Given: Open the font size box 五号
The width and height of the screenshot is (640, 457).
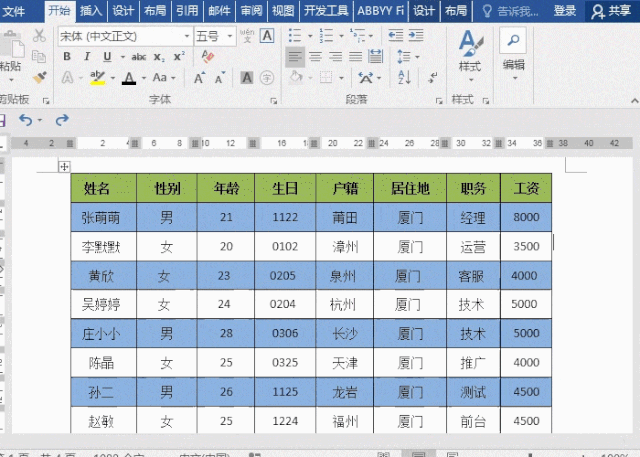Looking at the screenshot, I should [215, 36].
